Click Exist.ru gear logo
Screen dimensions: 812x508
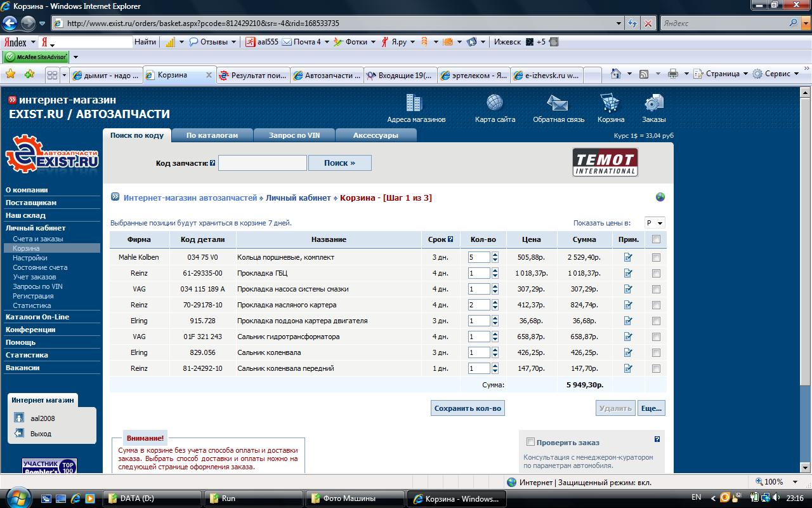coord(52,153)
